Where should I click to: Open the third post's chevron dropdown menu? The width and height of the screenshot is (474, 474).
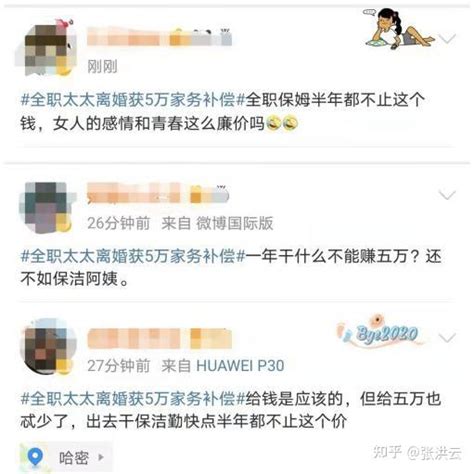coord(447,338)
